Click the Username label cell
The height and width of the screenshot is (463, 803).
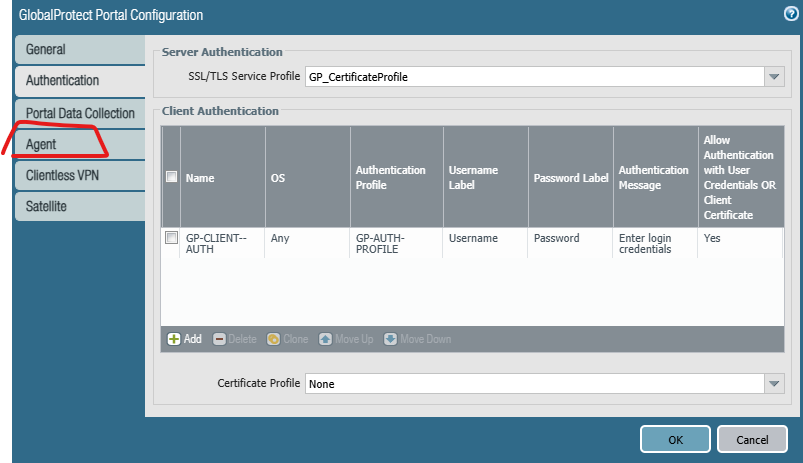pos(485,243)
